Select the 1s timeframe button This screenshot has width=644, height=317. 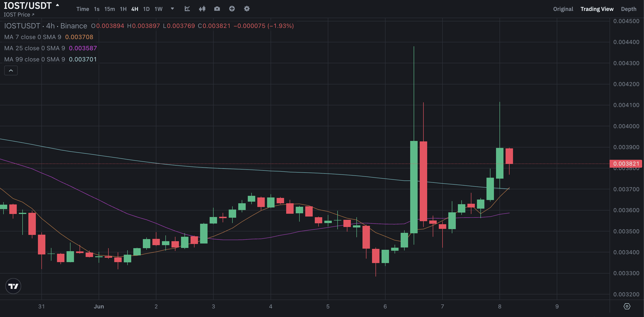pyautogui.click(x=97, y=9)
